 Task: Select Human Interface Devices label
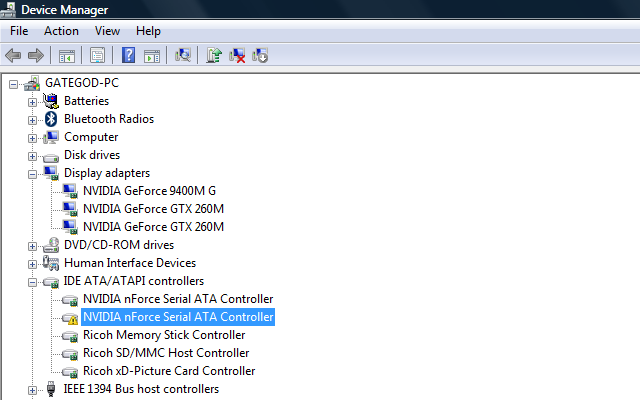coord(130,263)
